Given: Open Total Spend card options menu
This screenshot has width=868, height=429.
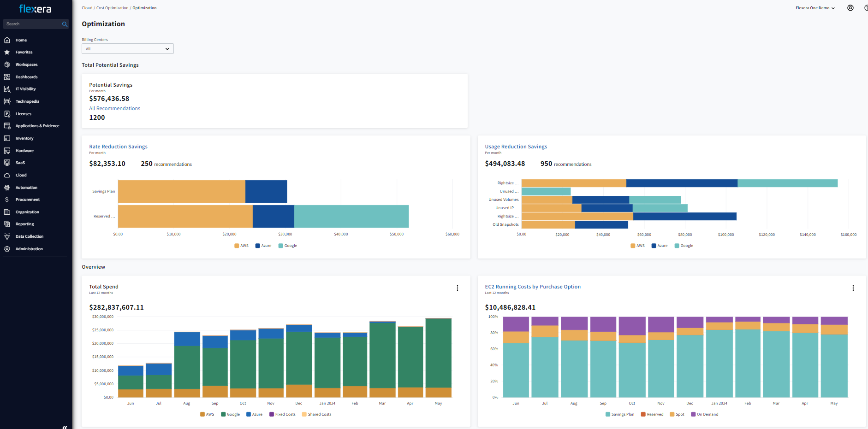Looking at the screenshot, I should tap(457, 288).
